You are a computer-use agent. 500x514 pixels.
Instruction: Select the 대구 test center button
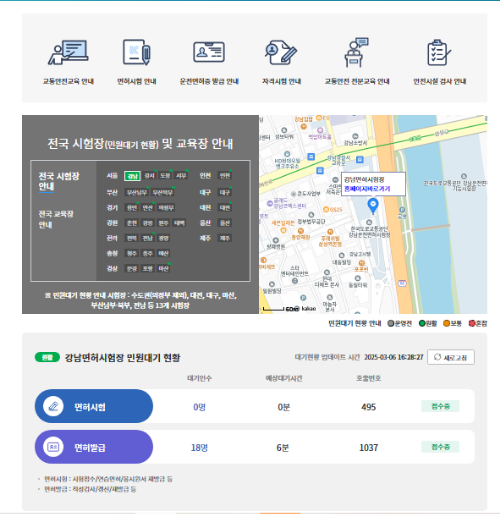225,192
